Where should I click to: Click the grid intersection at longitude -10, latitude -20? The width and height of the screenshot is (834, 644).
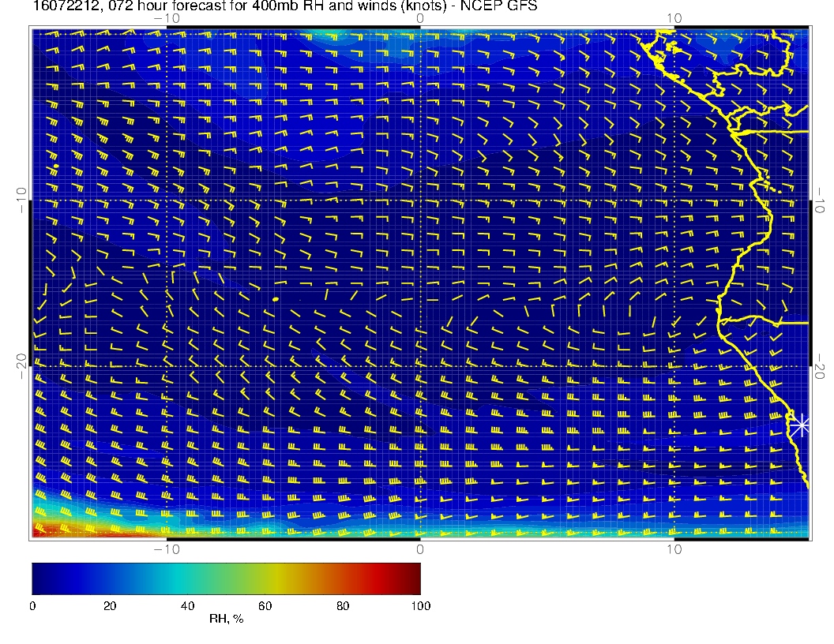[167, 366]
